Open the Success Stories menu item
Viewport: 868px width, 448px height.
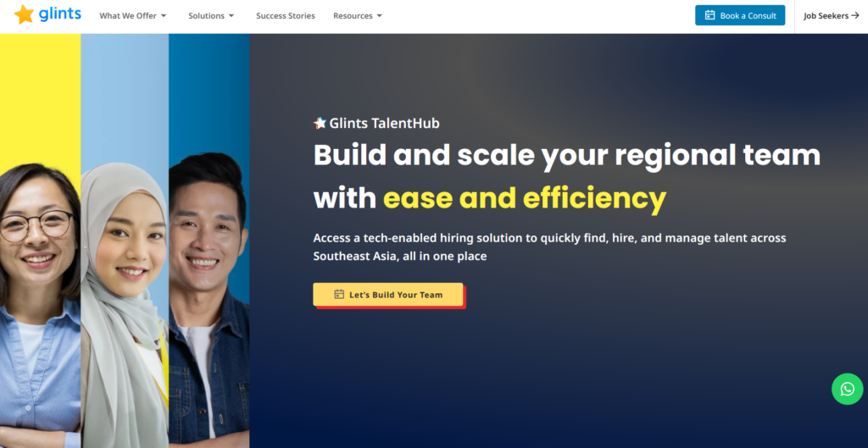(286, 16)
